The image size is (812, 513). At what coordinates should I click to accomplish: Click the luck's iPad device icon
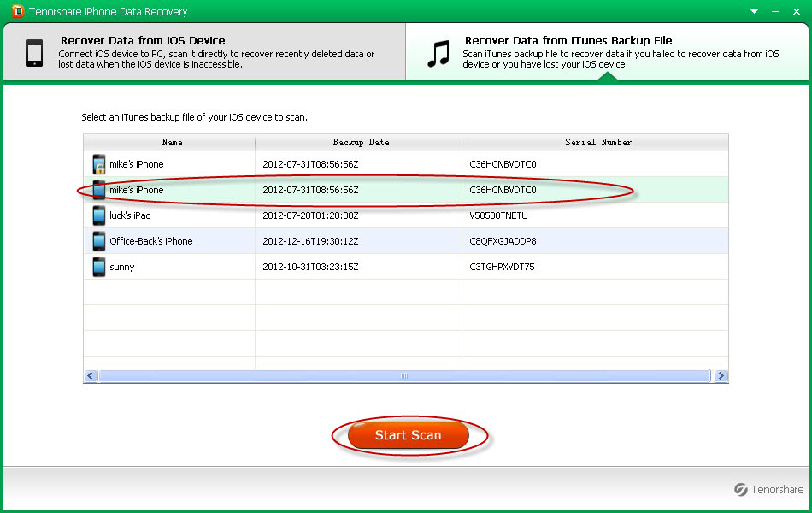pos(99,215)
